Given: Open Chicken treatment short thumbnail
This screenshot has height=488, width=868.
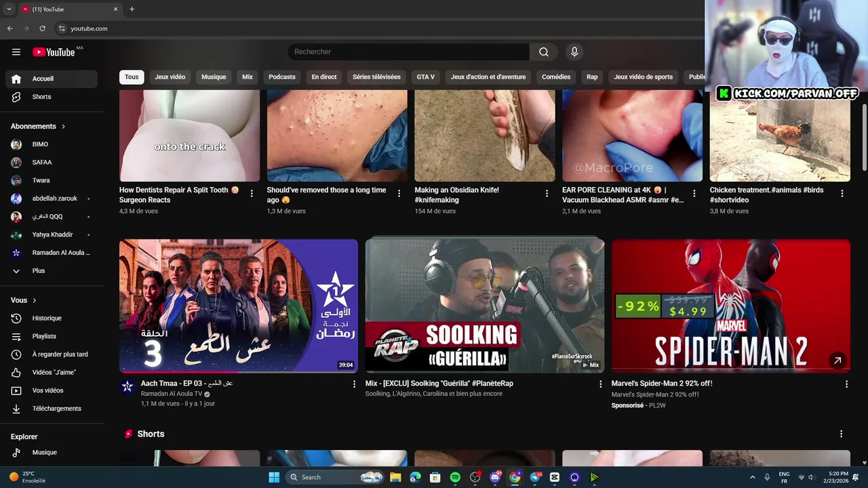Looking at the screenshot, I should tap(780, 136).
